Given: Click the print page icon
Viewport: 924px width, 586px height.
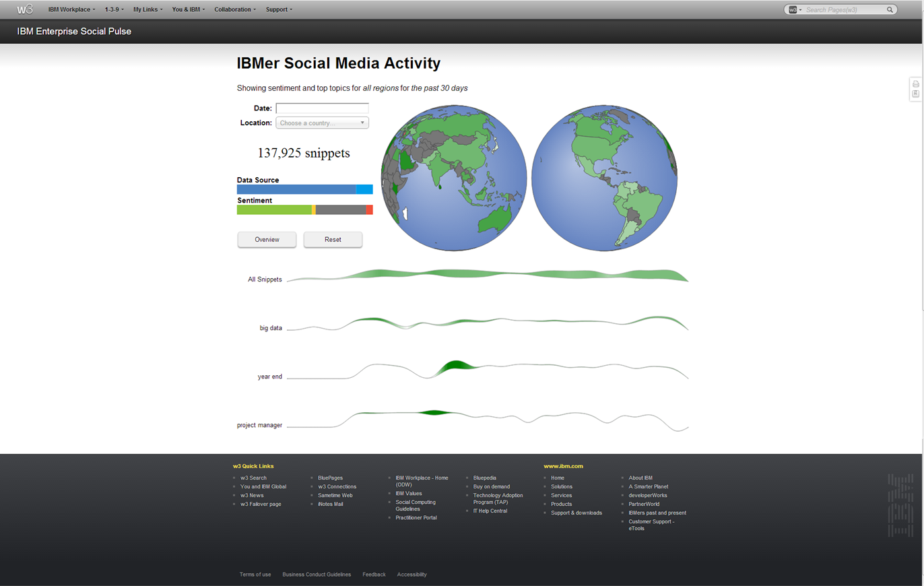Looking at the screenshot, I should coord(915,84).
